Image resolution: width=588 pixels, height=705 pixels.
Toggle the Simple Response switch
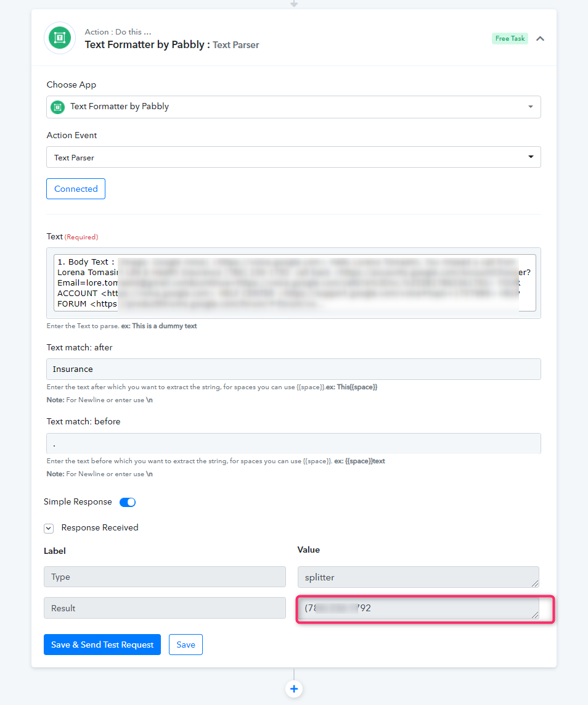pos(128,502)
